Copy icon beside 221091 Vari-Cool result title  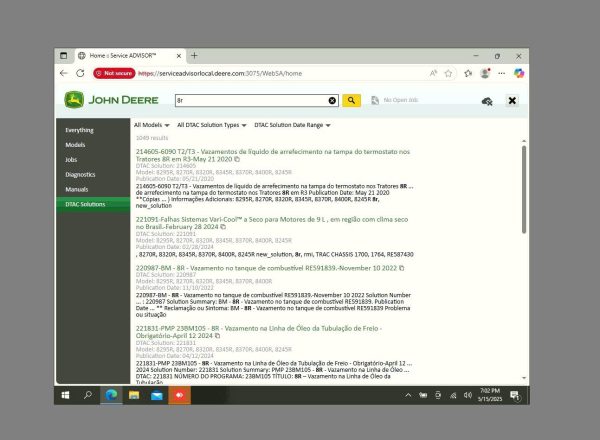223,227
